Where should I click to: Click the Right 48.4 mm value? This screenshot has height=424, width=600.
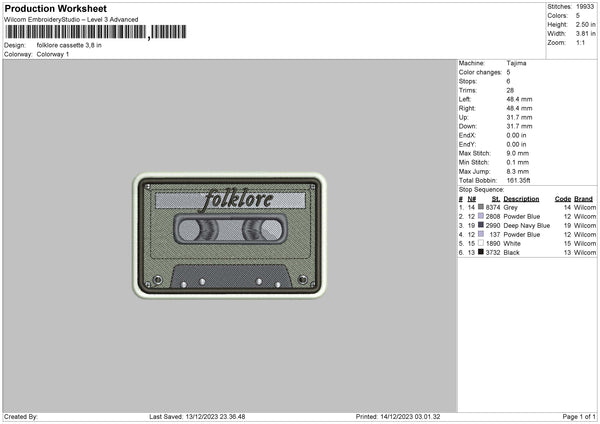point(519,108)
